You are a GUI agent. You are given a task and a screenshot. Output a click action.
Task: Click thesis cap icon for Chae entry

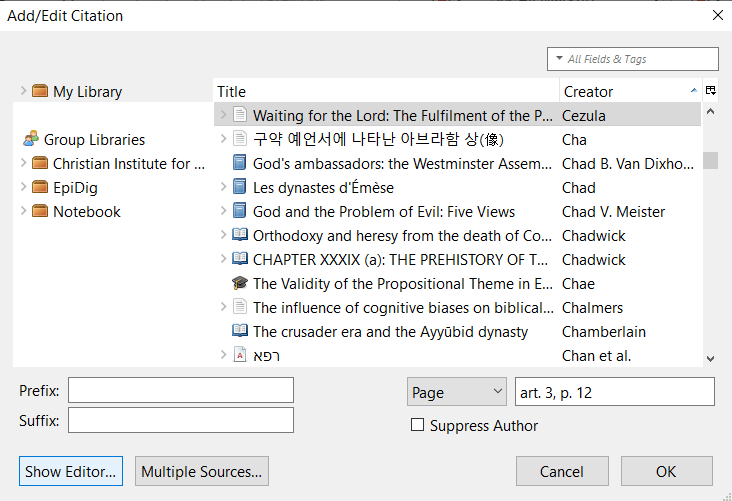click(240, 284)
